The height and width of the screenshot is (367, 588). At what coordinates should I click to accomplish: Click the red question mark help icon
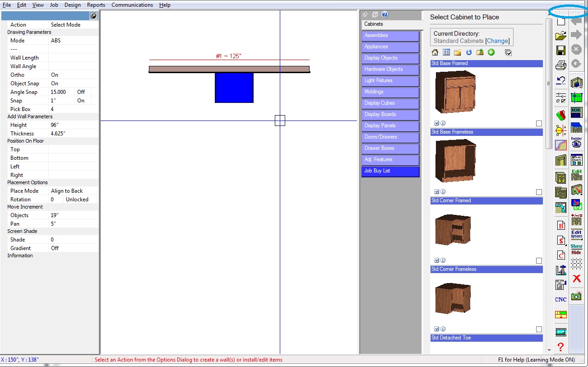[x=560, y=347]
